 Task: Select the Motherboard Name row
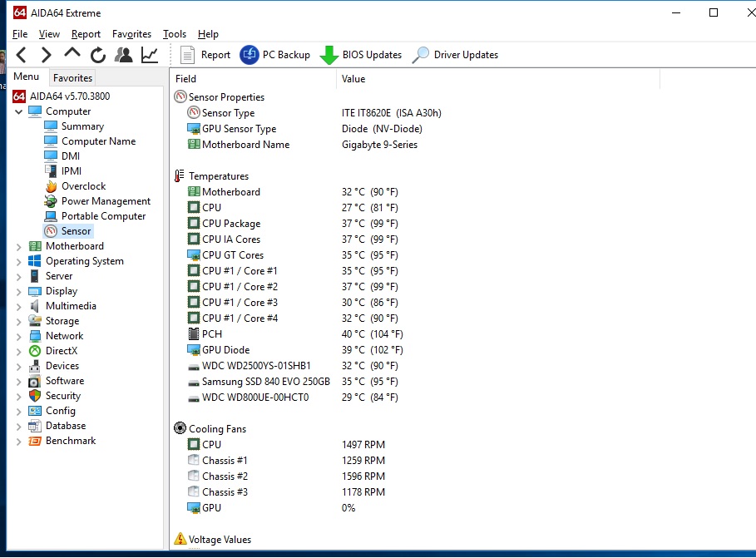click(302, 145)
